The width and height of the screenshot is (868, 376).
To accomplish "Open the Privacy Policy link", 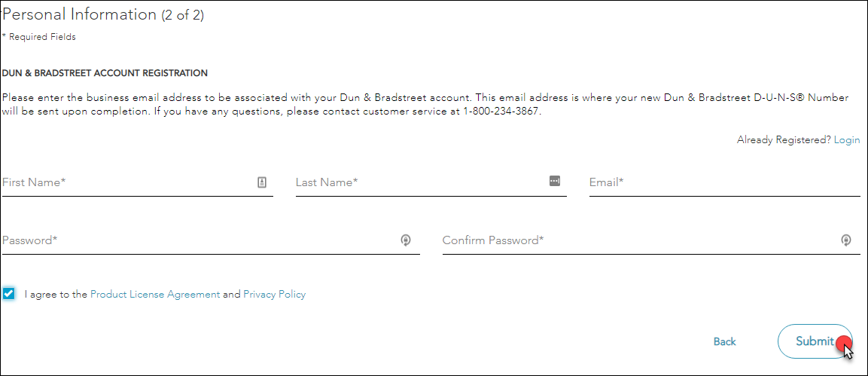I will pyautogui.click(x=274, y=295).
